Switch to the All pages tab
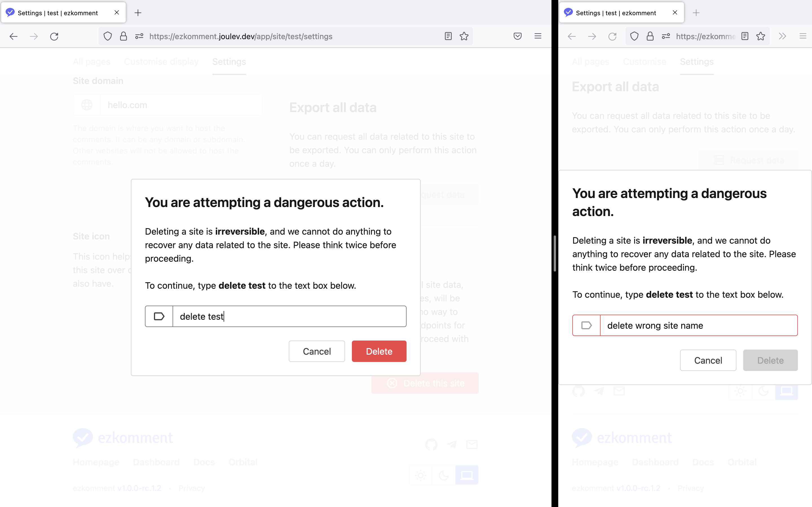The height and width of the screenshot is (507, 812). pyautogui.click(x=91, y=61)
